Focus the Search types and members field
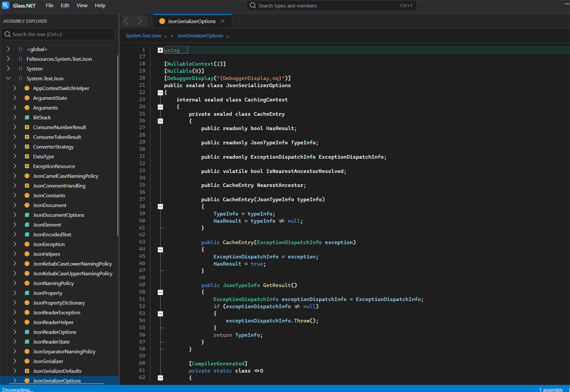The width and height of the screenshot is (570, 392). 331,5
